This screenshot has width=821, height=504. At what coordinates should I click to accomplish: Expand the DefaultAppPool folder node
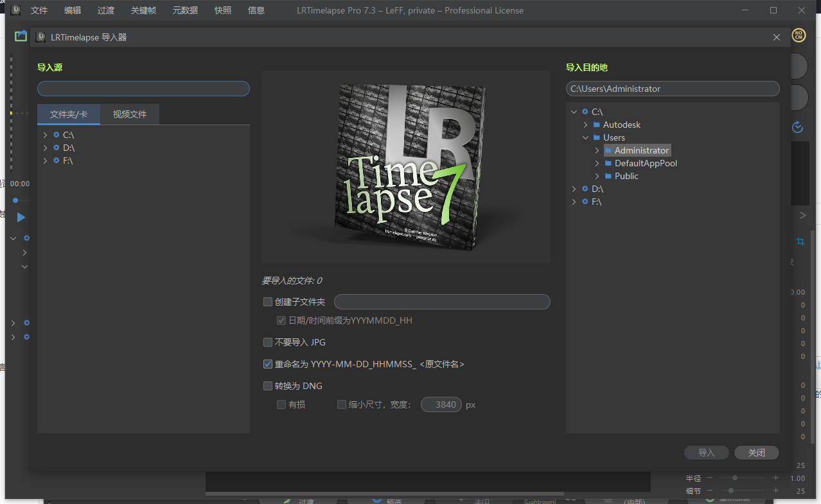[597, 163]
